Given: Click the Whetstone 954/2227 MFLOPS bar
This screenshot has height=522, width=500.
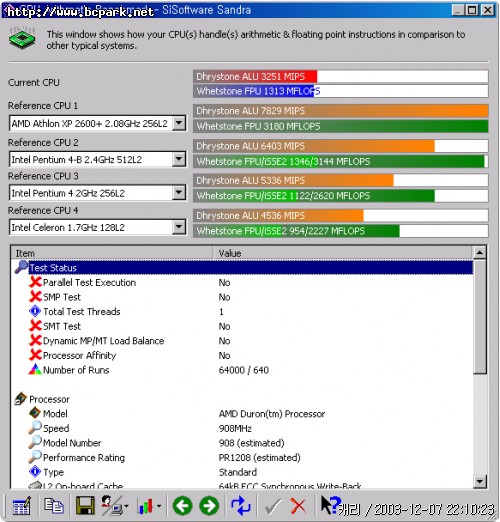Looking at the screenshot, I should 340,231.
